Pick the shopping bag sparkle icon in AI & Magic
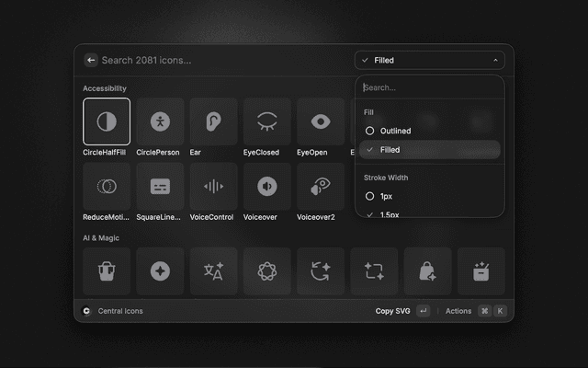This screenshot has width=588, height=368. (x=428, y=271)
